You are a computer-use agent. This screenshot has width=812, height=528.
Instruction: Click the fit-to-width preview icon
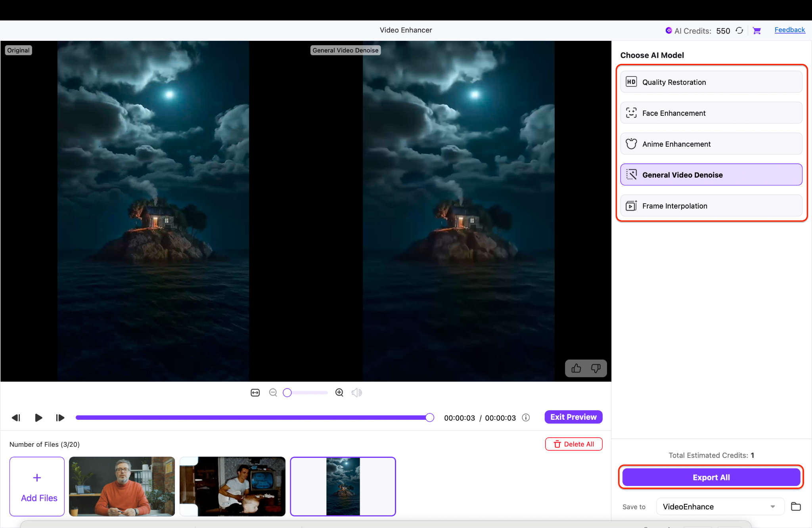point(255,392)
